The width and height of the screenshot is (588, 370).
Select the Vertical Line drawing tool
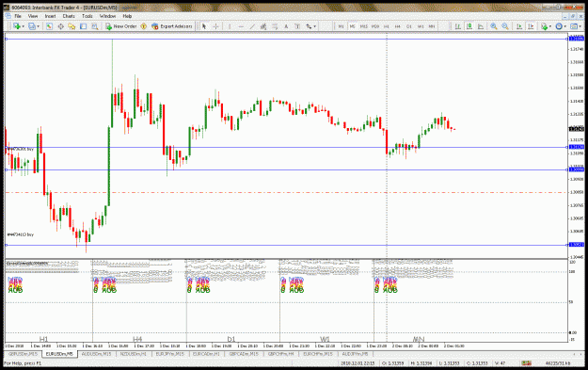coord(230,26)
